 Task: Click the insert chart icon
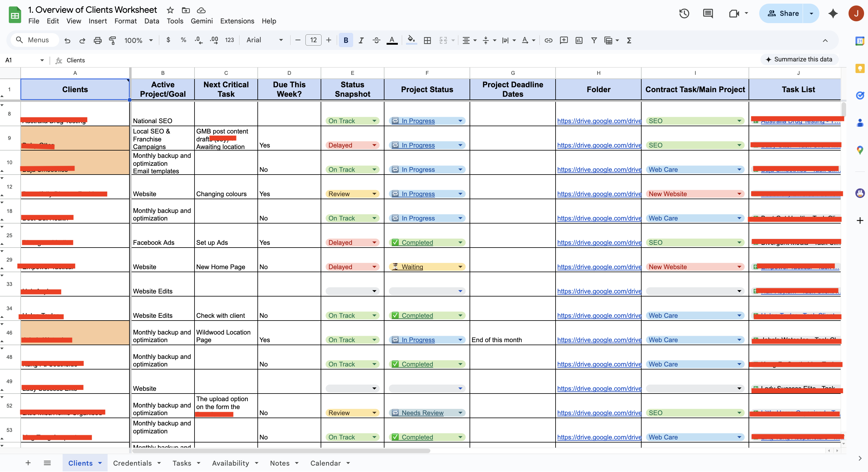(579, 40)
